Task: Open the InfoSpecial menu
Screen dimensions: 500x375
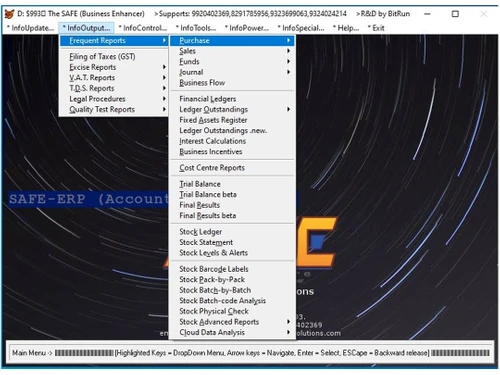Action: (x=301, y=28)
